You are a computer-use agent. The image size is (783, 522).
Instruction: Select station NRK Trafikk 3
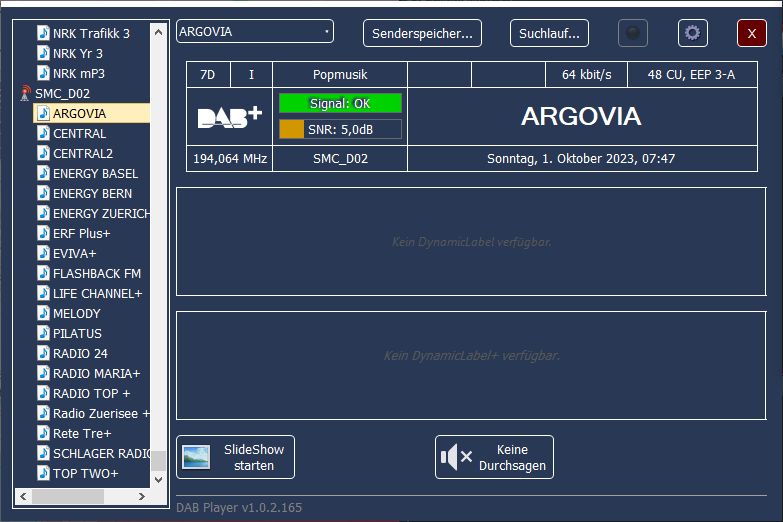(x=91, y=33)
